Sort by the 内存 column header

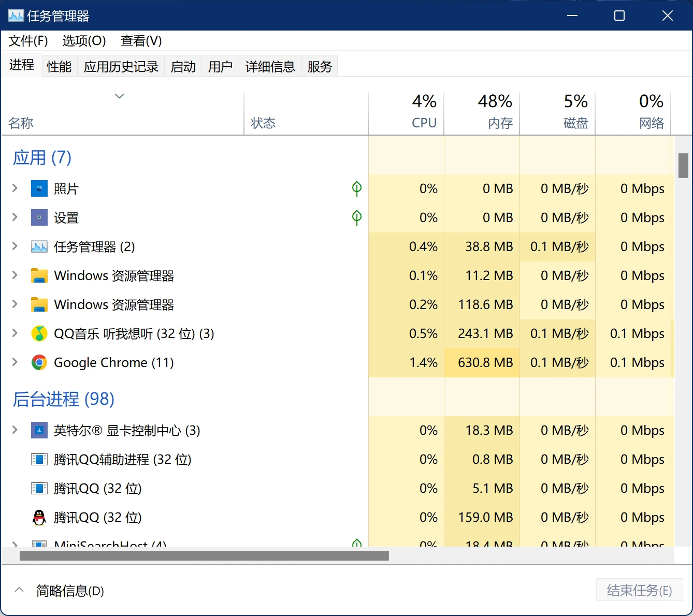(482, 113)
